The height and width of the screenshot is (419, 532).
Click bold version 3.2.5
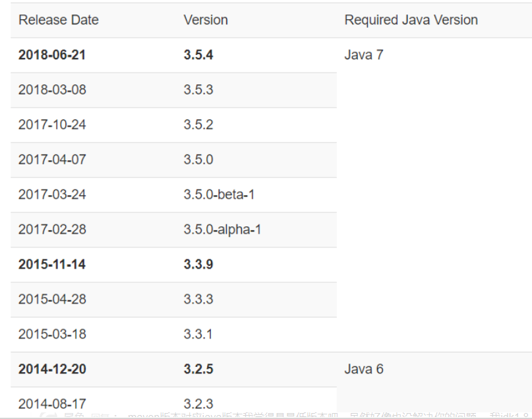pos(198,369)
